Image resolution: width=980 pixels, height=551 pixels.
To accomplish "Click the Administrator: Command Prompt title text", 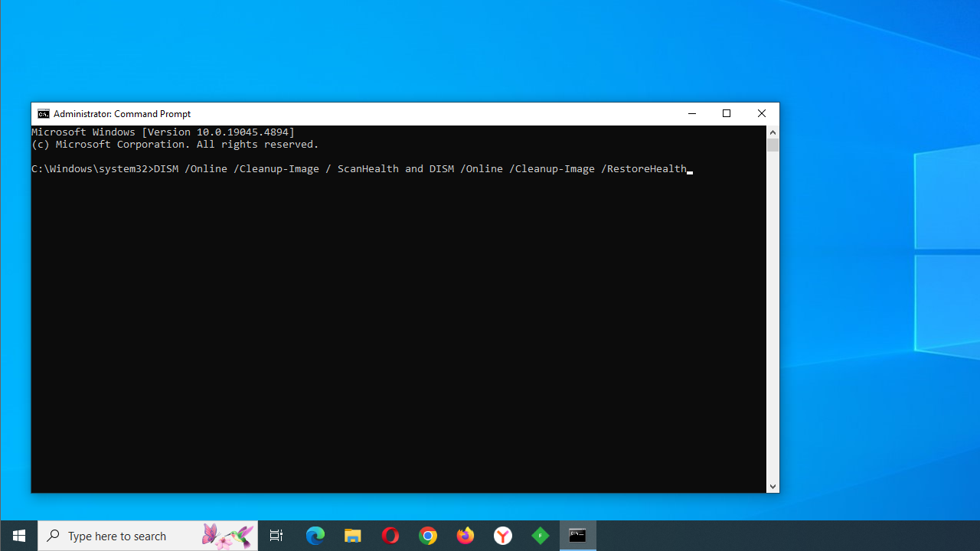I will 122,114.
